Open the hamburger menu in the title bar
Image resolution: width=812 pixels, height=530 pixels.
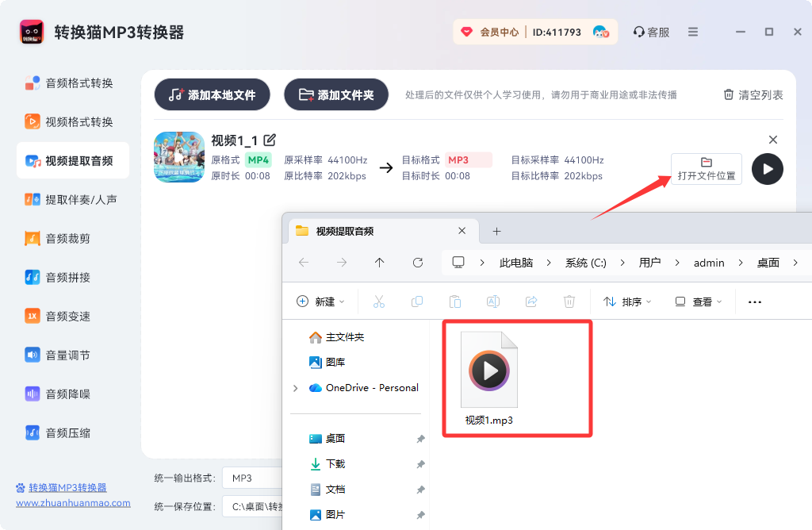click(x=692, y=31)
